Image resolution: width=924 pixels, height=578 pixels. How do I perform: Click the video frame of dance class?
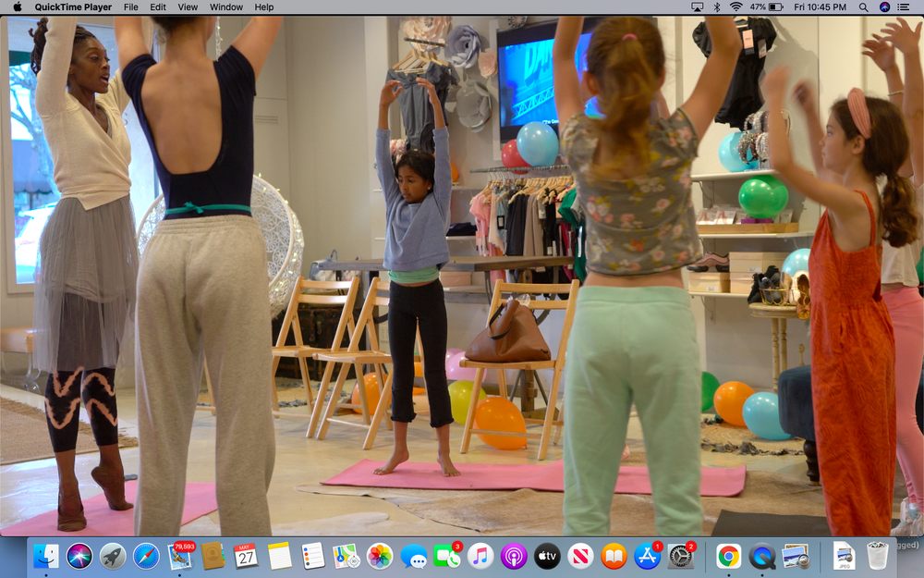click(x=462, y=277)
